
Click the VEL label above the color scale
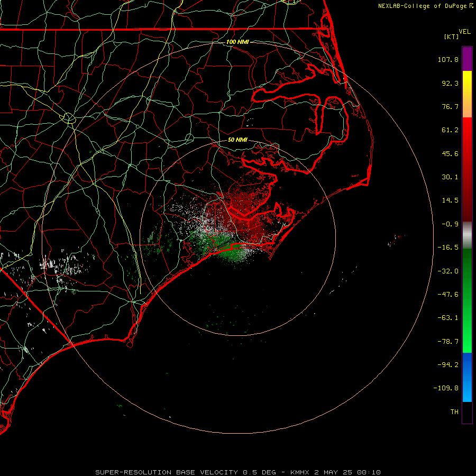coord(464,32)
